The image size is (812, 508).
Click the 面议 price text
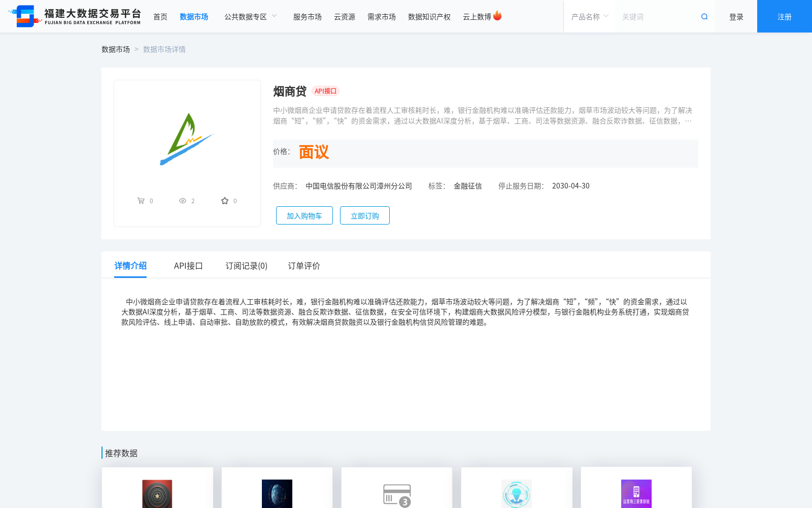pos(314,152)
